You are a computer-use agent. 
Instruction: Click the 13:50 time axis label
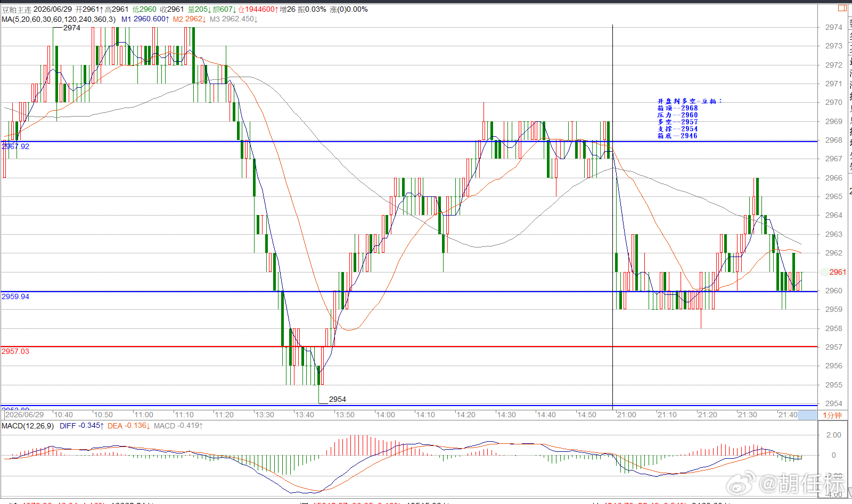[x=345, y=415]
